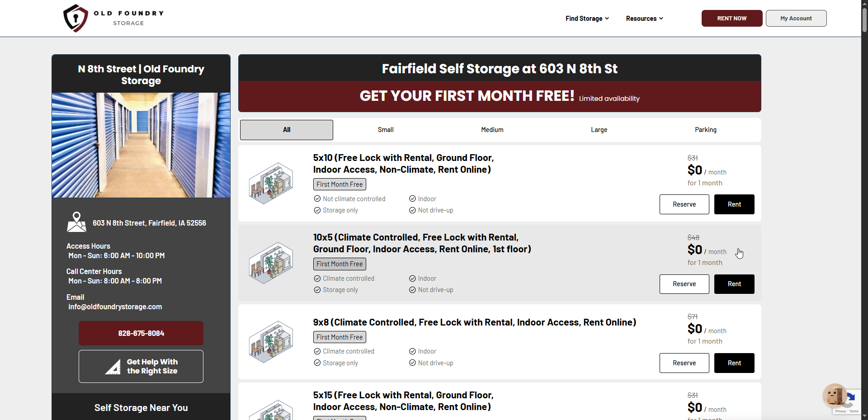The image size is (868, 420).
Task: Open the 5x15 unit title
Action: (x=403, y=401)
